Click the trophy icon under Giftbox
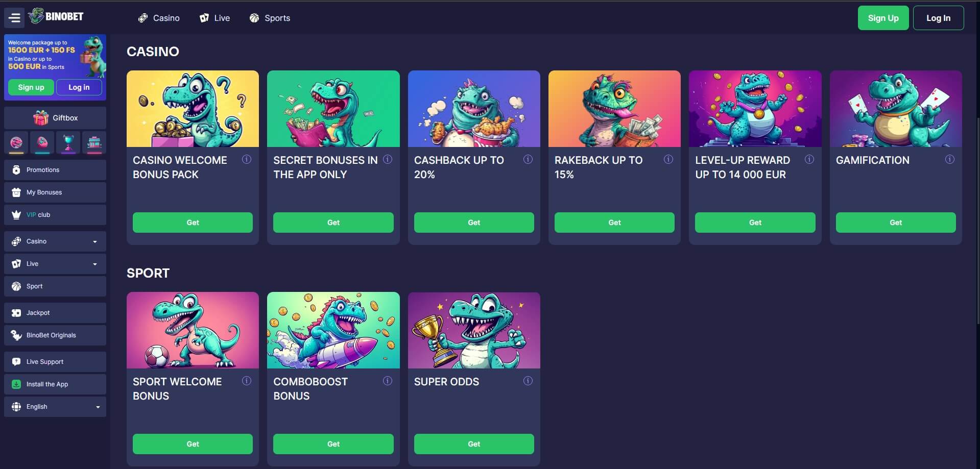980x469 pixels. pyautogui.click(x=68, y=143)
